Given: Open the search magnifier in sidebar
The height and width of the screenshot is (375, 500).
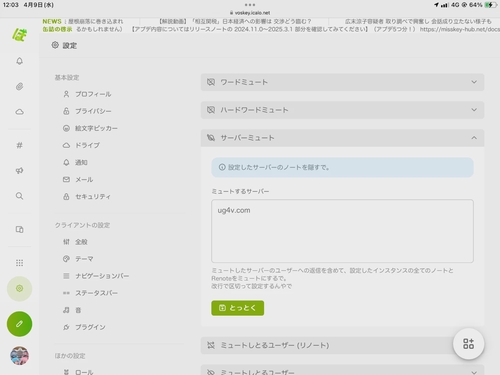Looking at the screenshot, I should pos(19,196).
